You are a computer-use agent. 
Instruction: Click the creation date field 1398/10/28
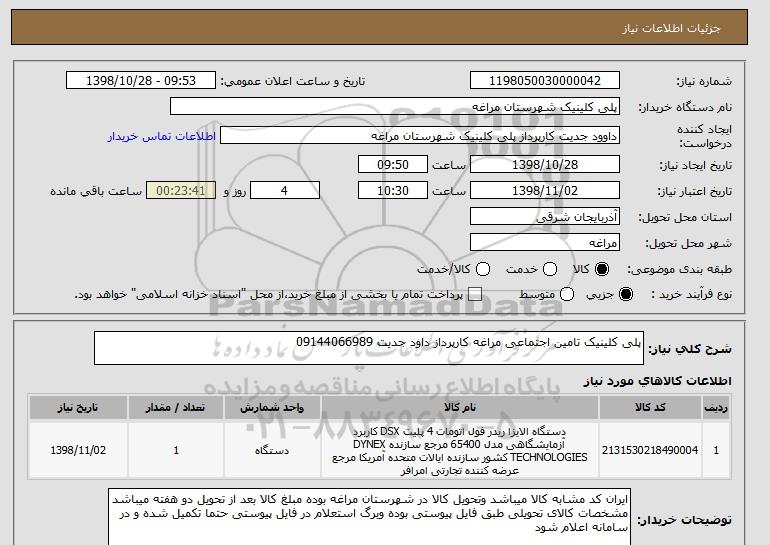pyautogui.click(x=545, y=164)
